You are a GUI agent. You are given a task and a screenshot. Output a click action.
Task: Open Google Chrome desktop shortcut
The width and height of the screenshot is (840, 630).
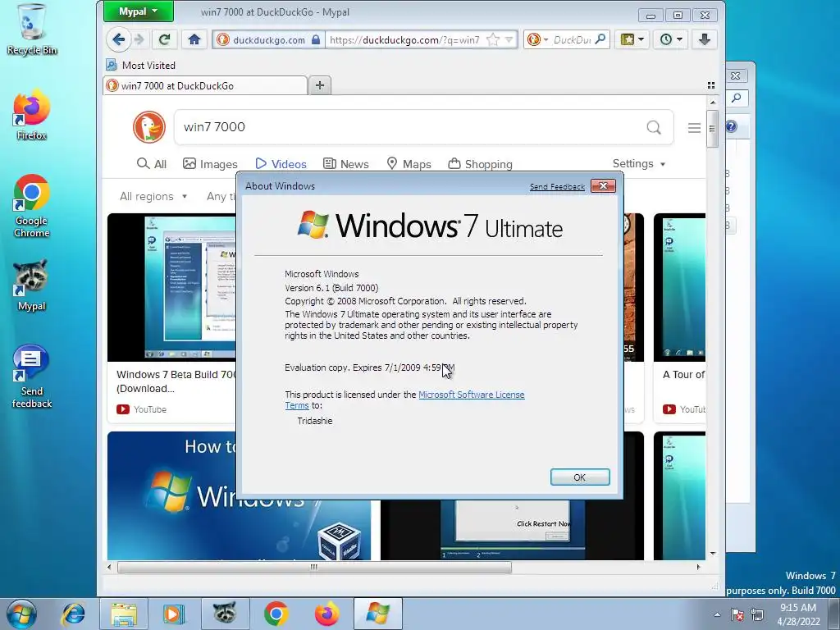(32, 206)
